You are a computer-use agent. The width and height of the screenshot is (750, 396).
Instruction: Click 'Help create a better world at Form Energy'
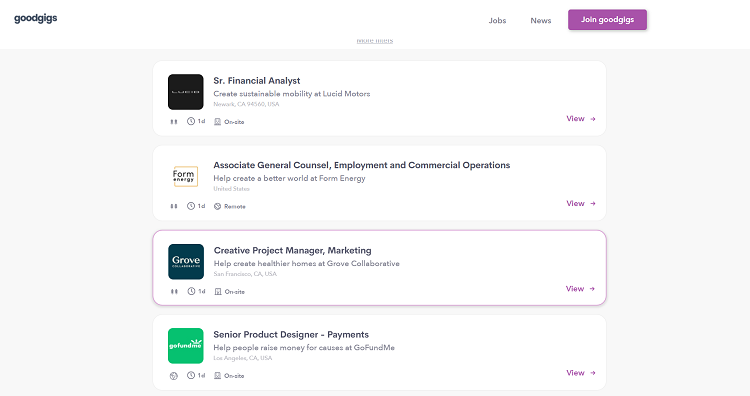pyautogui.click(x=289, y=178)
